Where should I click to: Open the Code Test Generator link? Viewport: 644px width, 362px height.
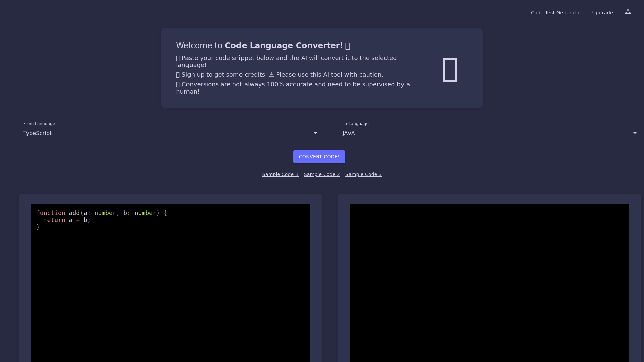tap(556, 13)
